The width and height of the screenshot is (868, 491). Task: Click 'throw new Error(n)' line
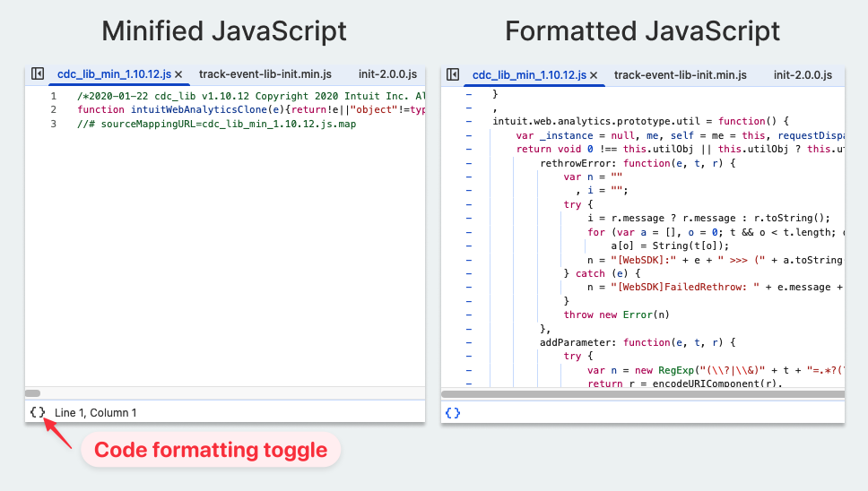pyautogui.click(x=617, y=314)
